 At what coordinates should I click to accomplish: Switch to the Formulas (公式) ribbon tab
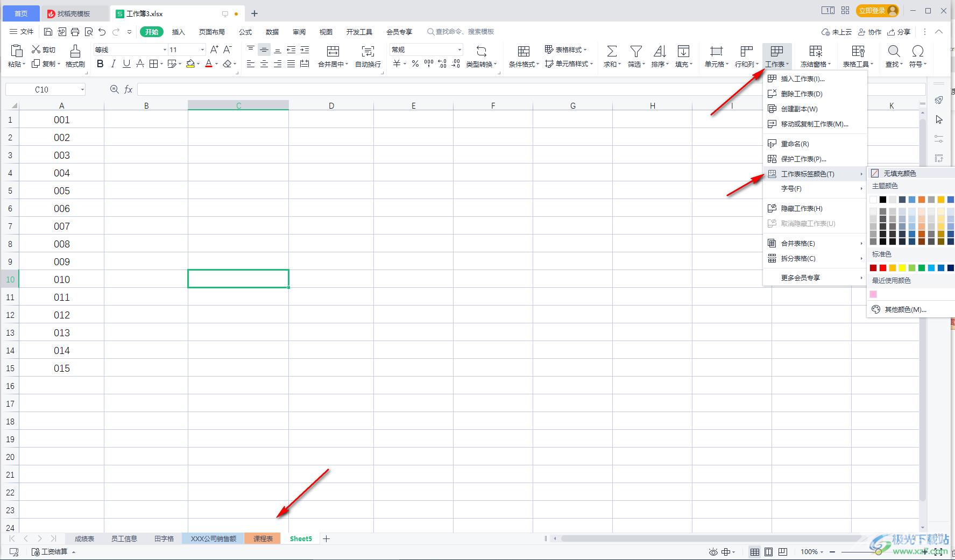245,32
